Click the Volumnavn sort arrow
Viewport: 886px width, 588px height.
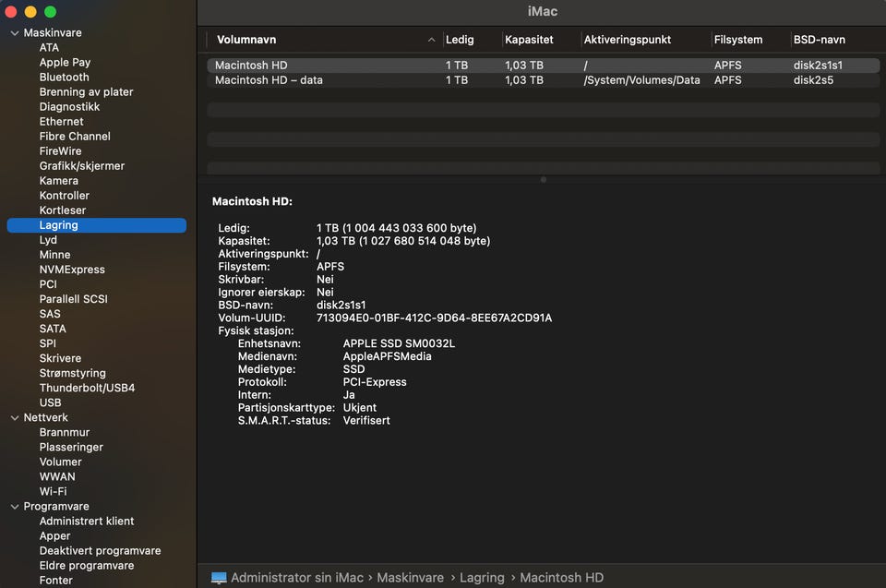[x=431, y=40]
